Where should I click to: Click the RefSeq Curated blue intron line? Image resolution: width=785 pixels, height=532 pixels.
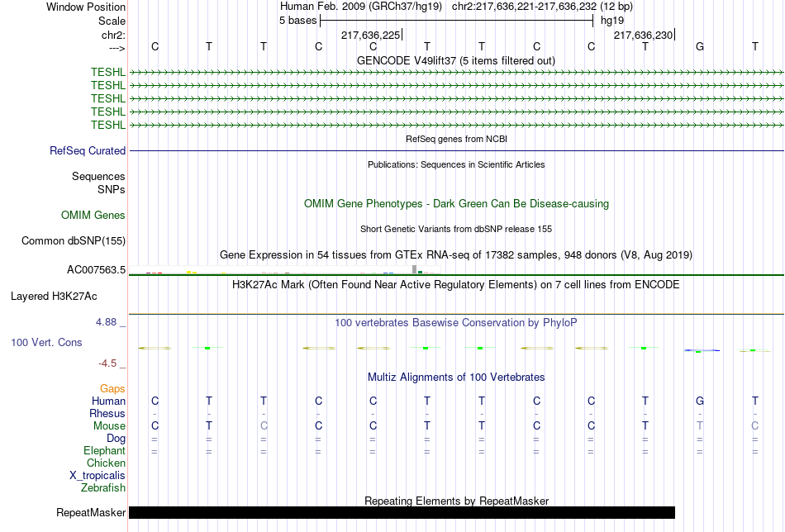[x=456, y=150]
